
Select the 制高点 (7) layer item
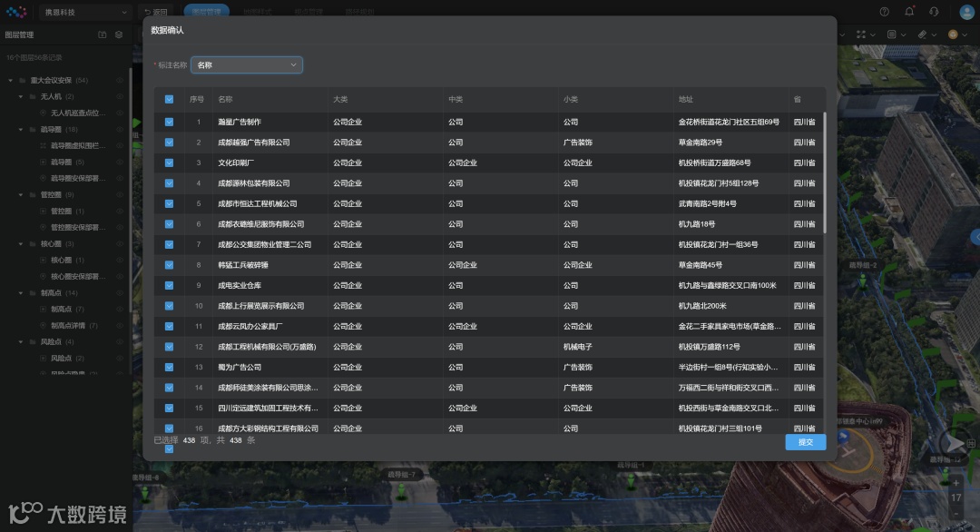tap(67, 309)
